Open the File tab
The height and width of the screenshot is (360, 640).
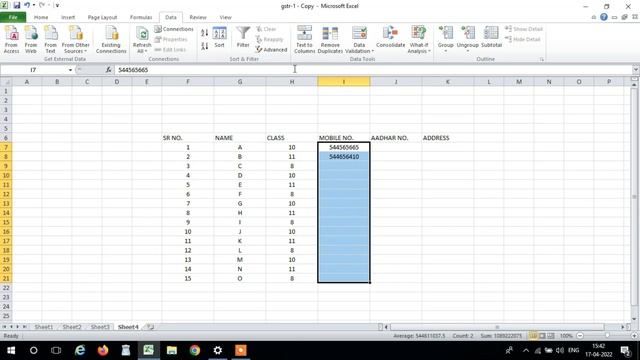click(13, 17)
